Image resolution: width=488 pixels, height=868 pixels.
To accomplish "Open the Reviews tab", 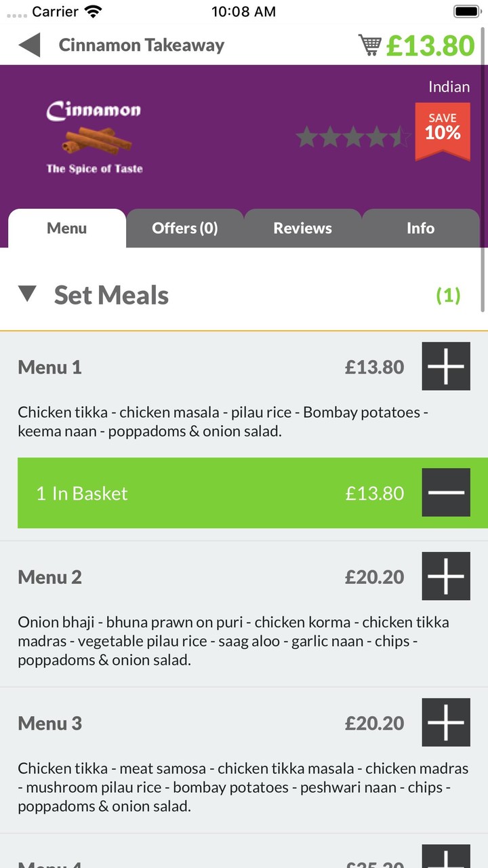I will pyautogui.click(x=302, y=229).
